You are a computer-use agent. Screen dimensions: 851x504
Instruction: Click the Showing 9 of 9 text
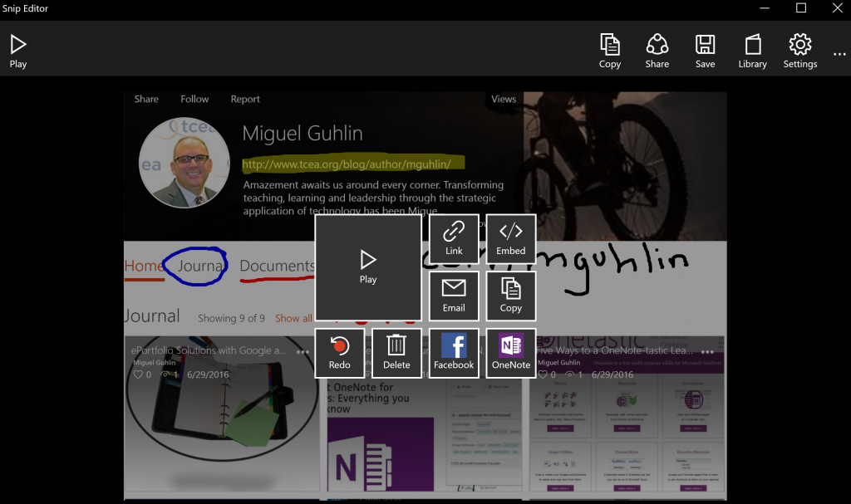tap(231, 319)
